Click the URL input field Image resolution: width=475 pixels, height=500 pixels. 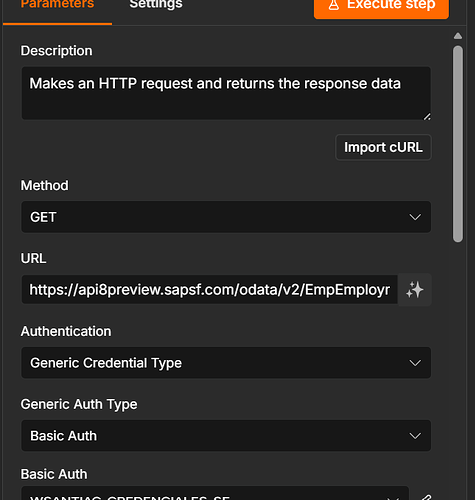209,289
